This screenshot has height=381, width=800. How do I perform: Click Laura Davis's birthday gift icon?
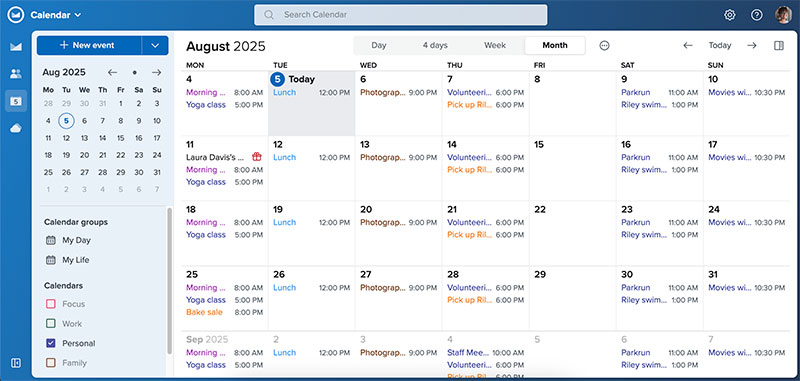[x=257, y=157]
